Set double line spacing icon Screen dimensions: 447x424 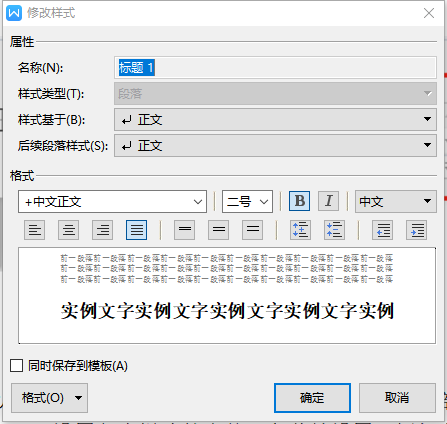(x=253, y=230)
